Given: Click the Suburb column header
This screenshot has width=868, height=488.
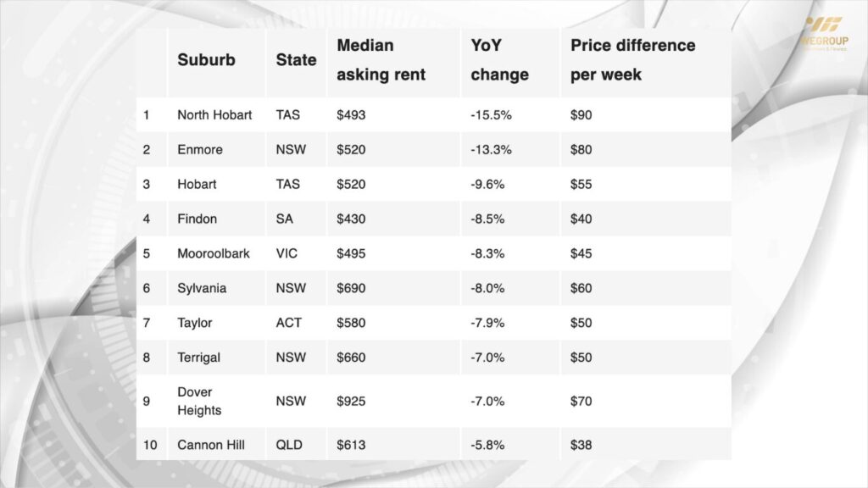Looking at the screenshot, I should (206, 60).
